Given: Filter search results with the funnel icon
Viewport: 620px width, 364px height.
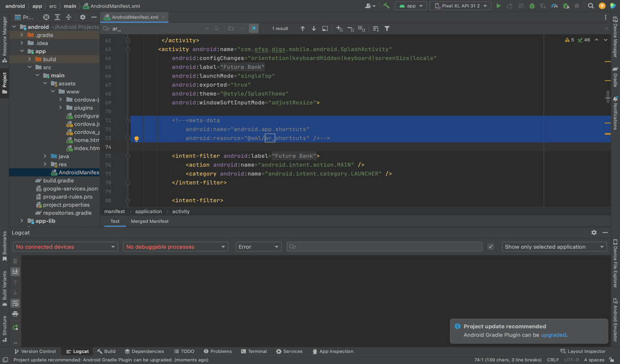Looking at the screenshot, I should (x=387, y=29).
